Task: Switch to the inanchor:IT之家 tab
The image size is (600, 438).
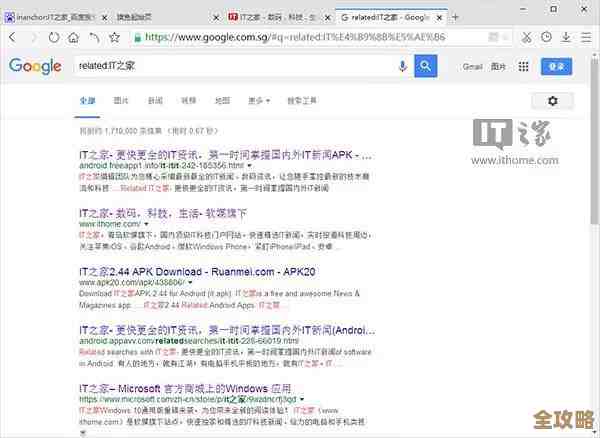Action: tap(53, 17)
